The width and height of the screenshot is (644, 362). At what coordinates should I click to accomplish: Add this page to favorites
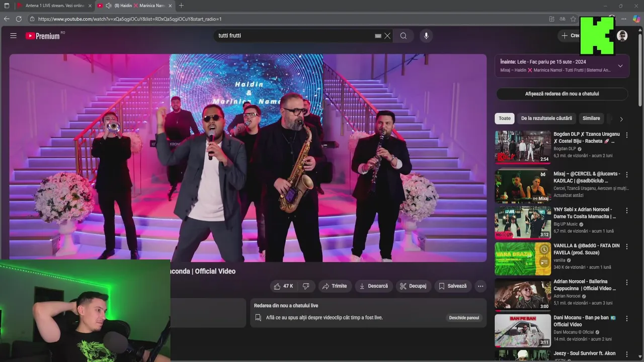[x=573, y=19]
